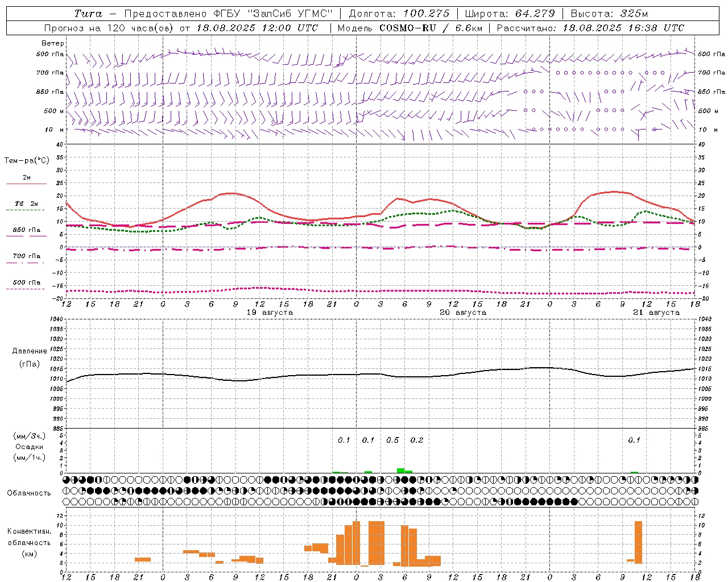Click the "Осадки" precipitation label

pyautogui.click(x=30, y=447)
